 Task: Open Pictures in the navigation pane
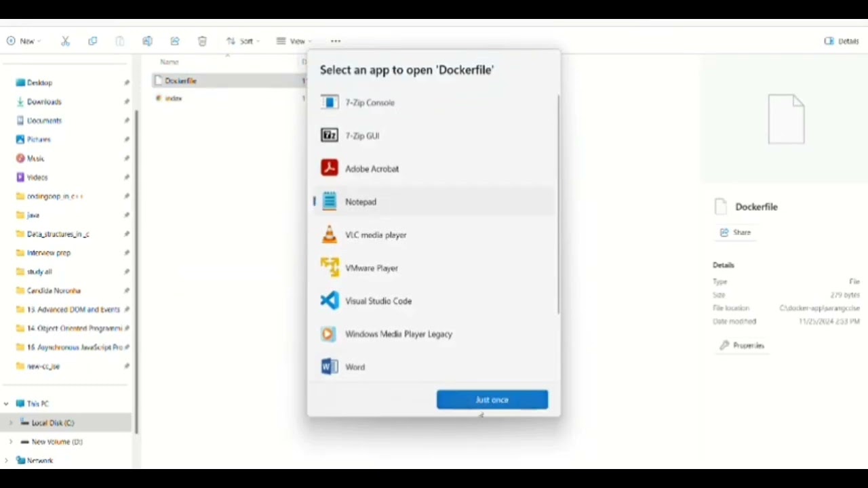coord(39,139)
